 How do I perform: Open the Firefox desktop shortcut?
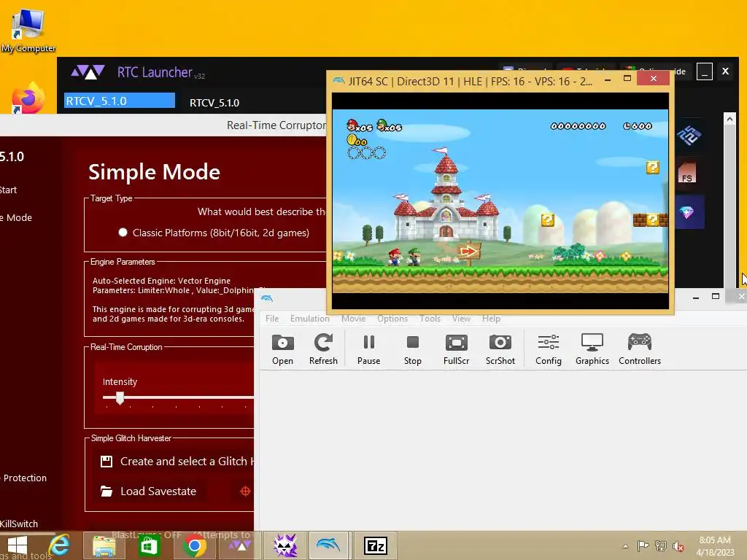tap(28, 98)
